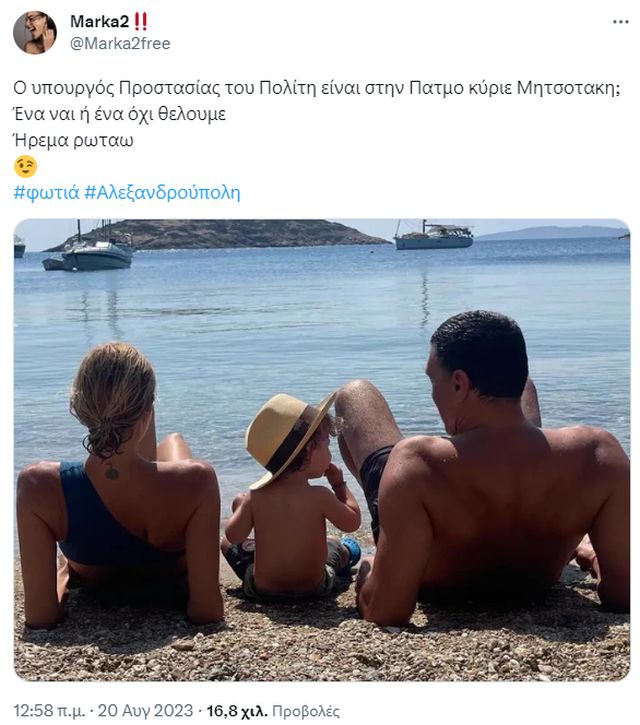Click the winking face emoji

pyautogui.click(x=25, y=166)
